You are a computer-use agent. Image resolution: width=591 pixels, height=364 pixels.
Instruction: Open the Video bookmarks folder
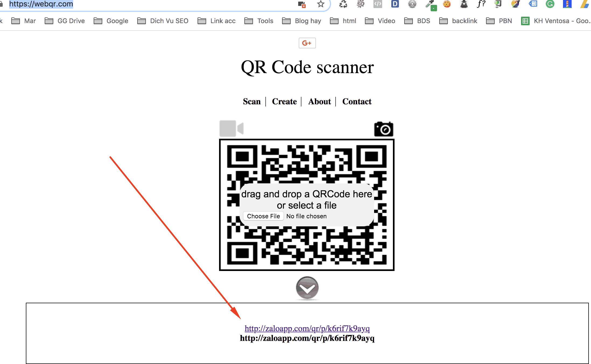click(380, 21)
